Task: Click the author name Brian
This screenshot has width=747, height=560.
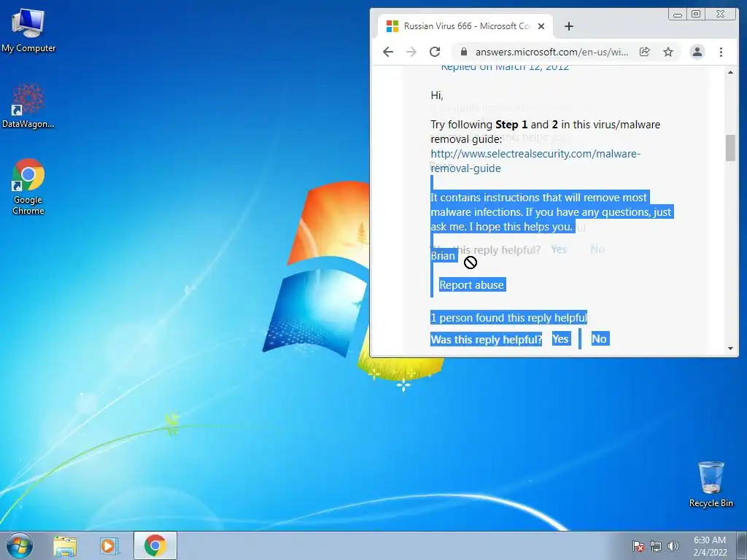Action: (x=443, y=256)
